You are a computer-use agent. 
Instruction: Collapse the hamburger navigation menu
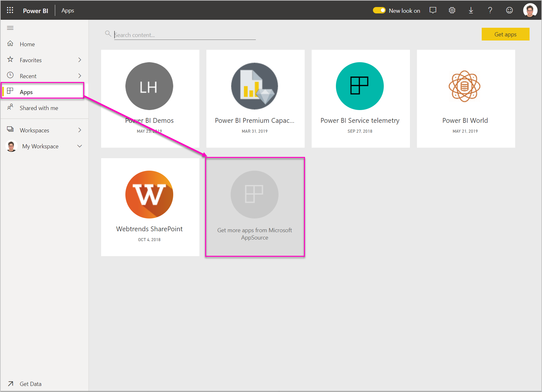10,28
